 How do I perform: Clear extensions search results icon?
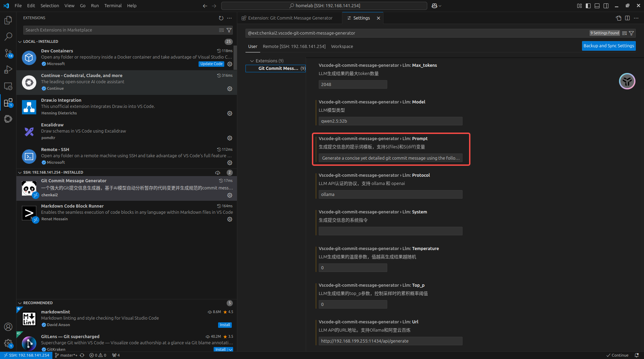(222, 30)
